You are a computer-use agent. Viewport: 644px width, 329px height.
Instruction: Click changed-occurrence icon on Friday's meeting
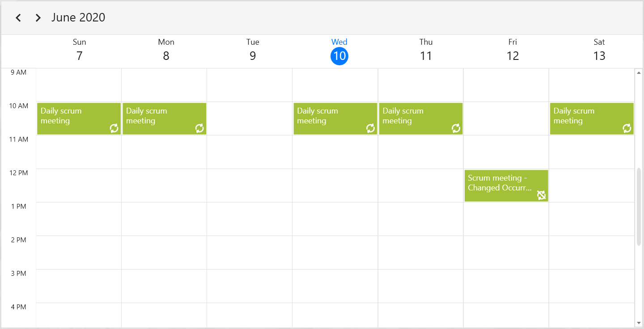542,195
